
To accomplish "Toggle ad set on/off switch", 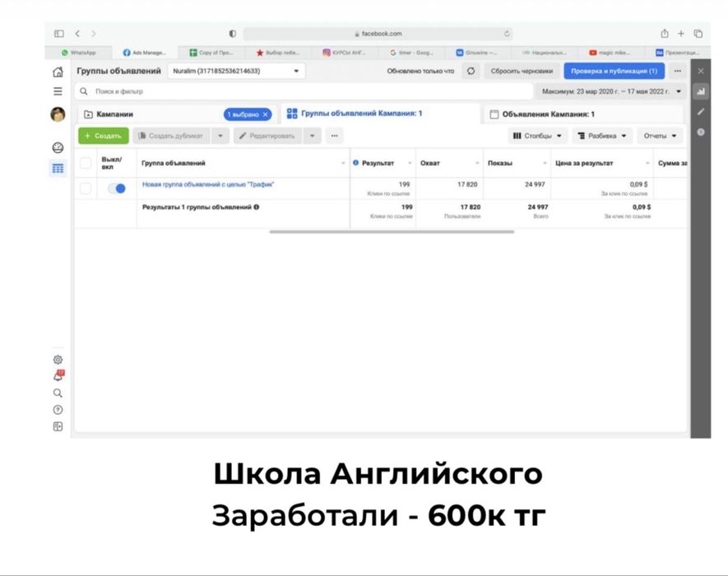I will 117,188.
